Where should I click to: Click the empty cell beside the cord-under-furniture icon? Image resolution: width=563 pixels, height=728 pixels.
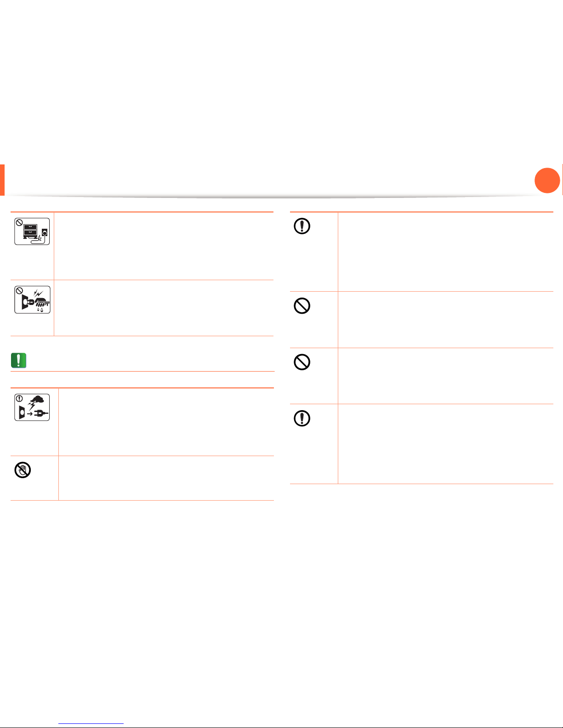tap(164, 246)
